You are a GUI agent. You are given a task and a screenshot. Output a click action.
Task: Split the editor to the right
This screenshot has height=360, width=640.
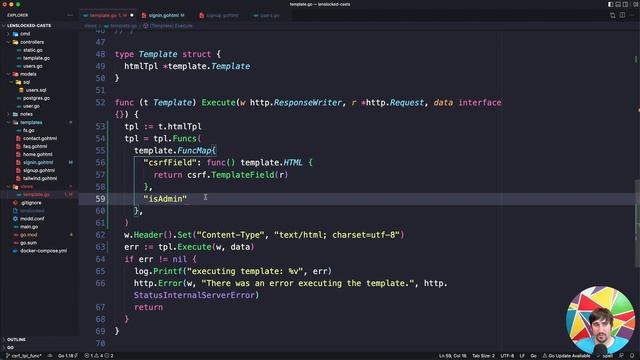coord(622,15)
